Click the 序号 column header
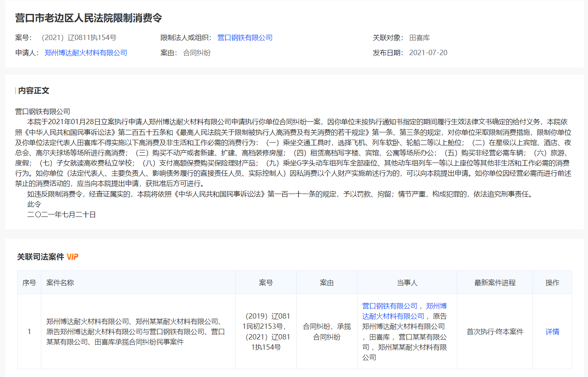 click(29, 283)
